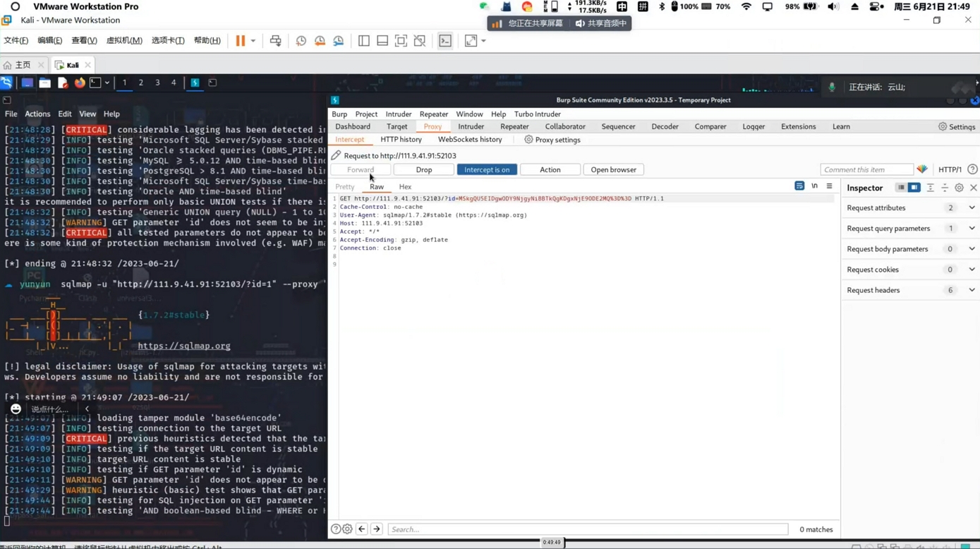Switch to workspace 4 in Kali panel
Screen dimensions: 980x549
click(x=174, y=83)
